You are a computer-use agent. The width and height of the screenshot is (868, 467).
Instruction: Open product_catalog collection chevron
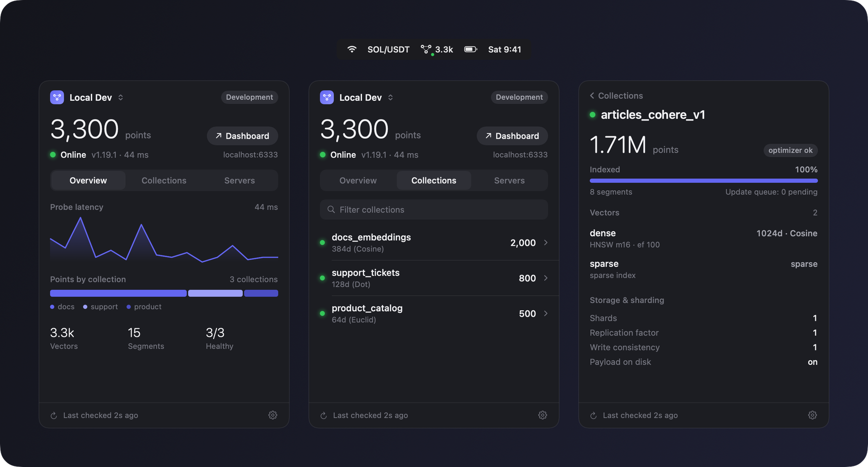click(x=546, y=313)
